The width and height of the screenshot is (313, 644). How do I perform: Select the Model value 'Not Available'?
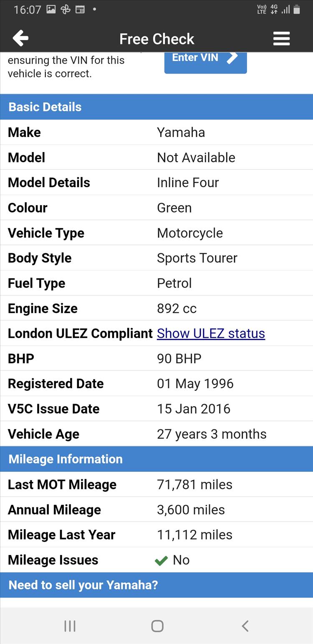pyautogui.click(x=196, y=157)
